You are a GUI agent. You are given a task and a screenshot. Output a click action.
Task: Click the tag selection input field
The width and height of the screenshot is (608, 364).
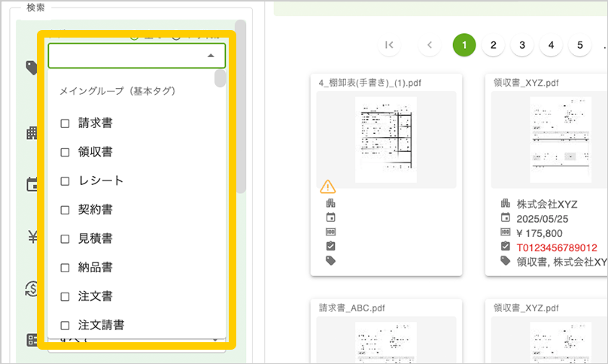[x=136, y=56]
